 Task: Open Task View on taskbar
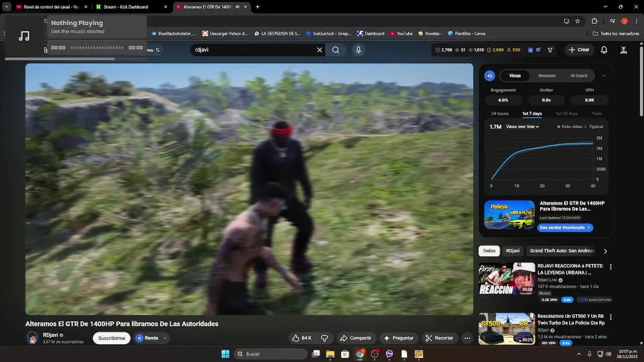316,354
